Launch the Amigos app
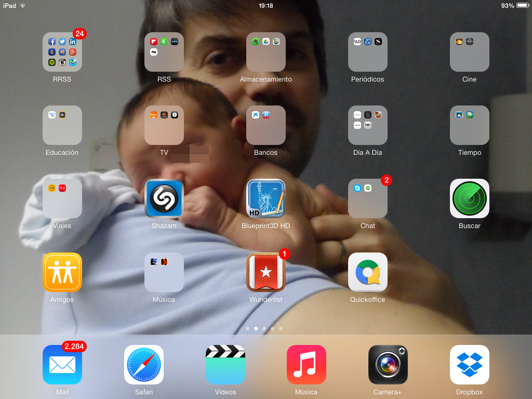 [x=62, y=272]
